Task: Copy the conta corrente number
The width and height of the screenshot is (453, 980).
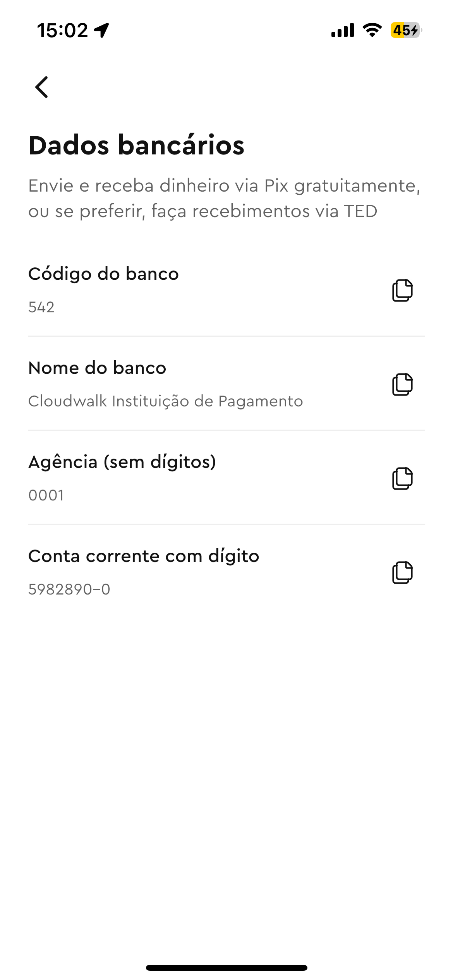Action: coord(402,572)
